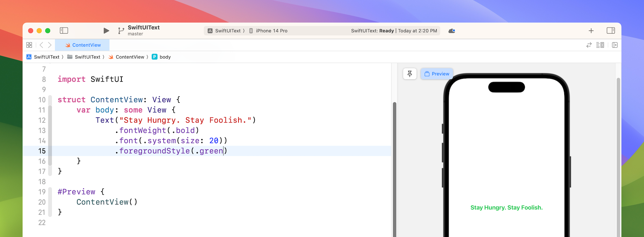Click the green preview text on iPhone

506,207
